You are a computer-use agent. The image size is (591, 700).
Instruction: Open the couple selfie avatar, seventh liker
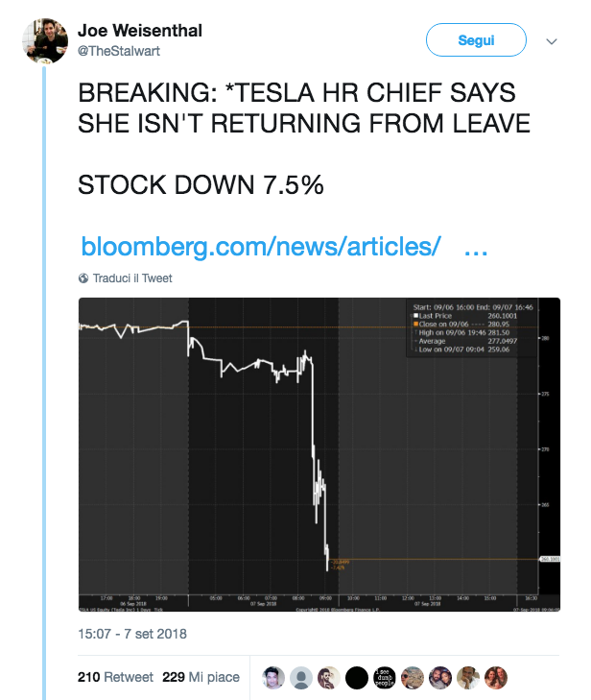pyautogui.click(x=440, y=677)
